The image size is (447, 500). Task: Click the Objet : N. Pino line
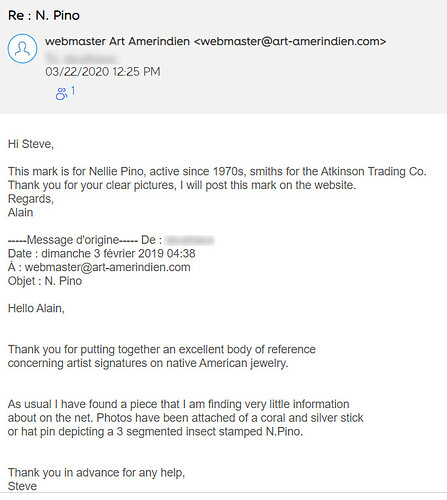[x=45, y=281]
